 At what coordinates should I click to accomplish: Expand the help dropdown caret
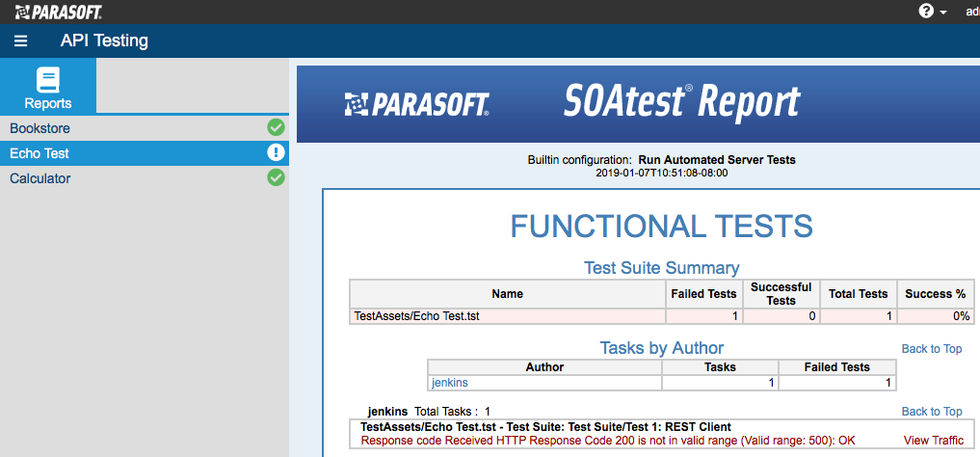click(943, 13)
